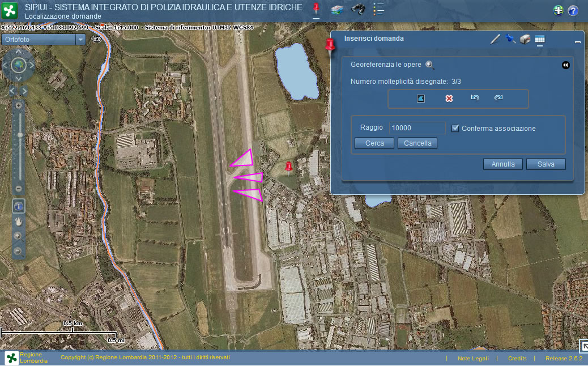Image resolution: width=588 pixels, height=366 pixels.
Task: Click the zoom slider handle
Action: (x=20, y=135)
